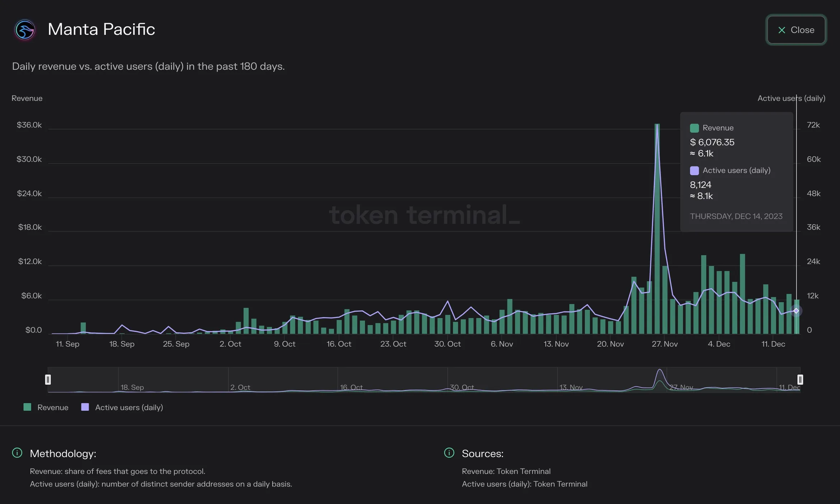This screenshot has height=504, width=840.
Task: Click the '$36.0k' revenue axis label
Action: pos(29,125)
